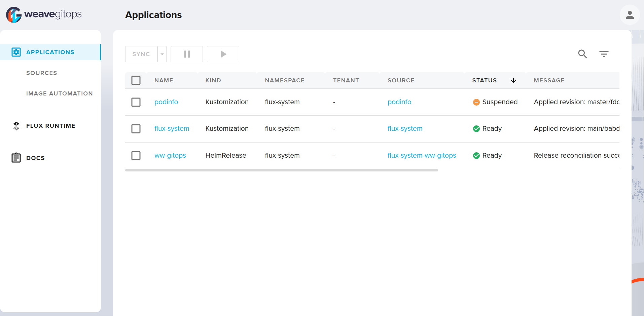The width and height of the screenshot is (644, 316).
Task: Click the Applications gear icon in sidebar
Action: click(x=16, y=52)
